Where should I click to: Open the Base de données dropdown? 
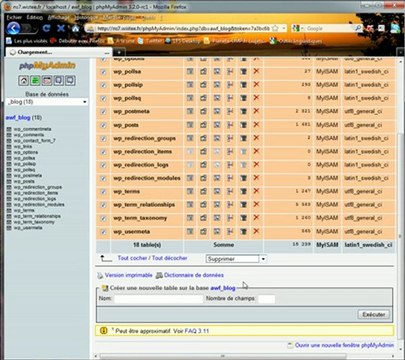[47, 102]
